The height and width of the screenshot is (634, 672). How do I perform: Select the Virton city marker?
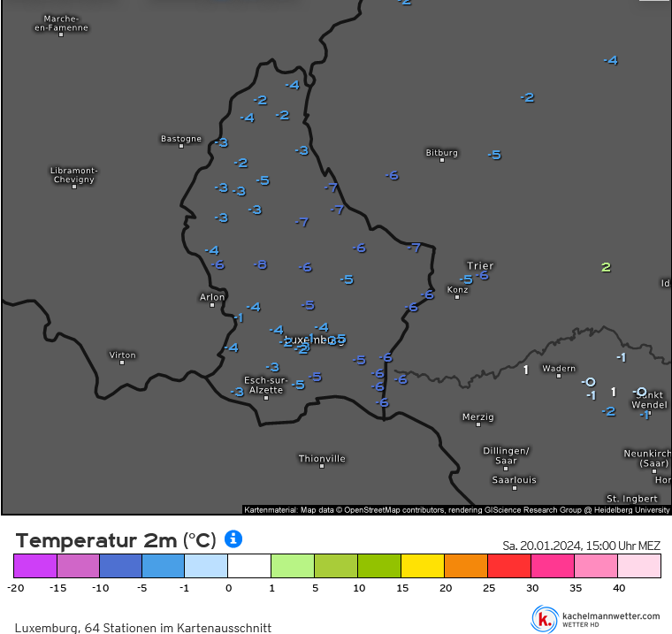(x=122, y=362)
